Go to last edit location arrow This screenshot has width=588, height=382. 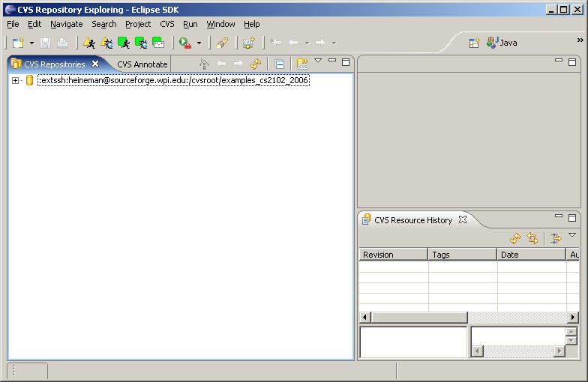(x=276, y=43)
